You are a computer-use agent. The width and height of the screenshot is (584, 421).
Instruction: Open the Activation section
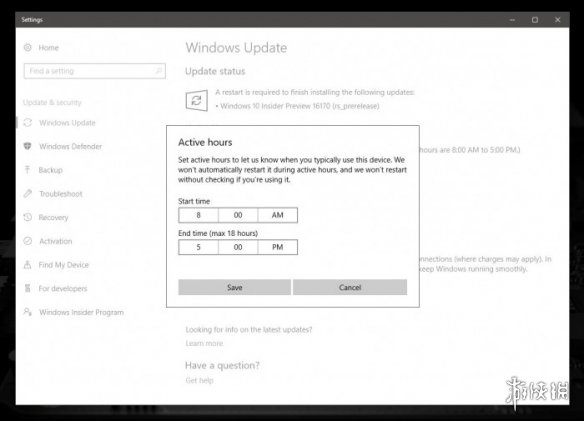point(55,241)
